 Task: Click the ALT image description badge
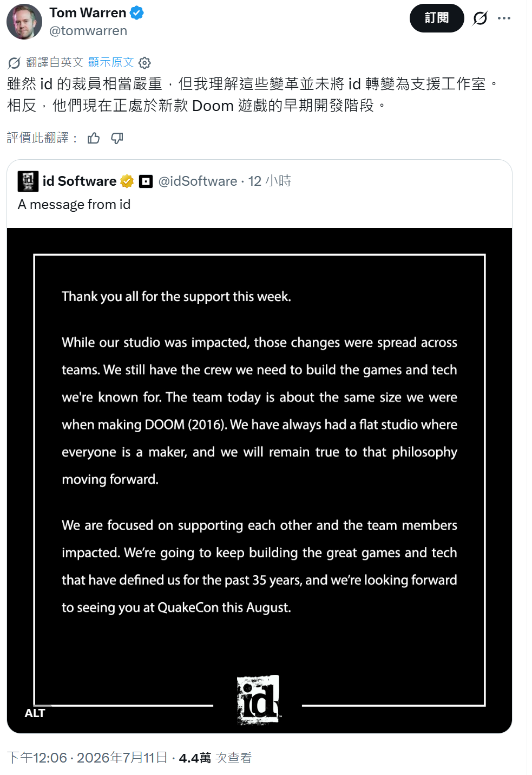(35, 713)
